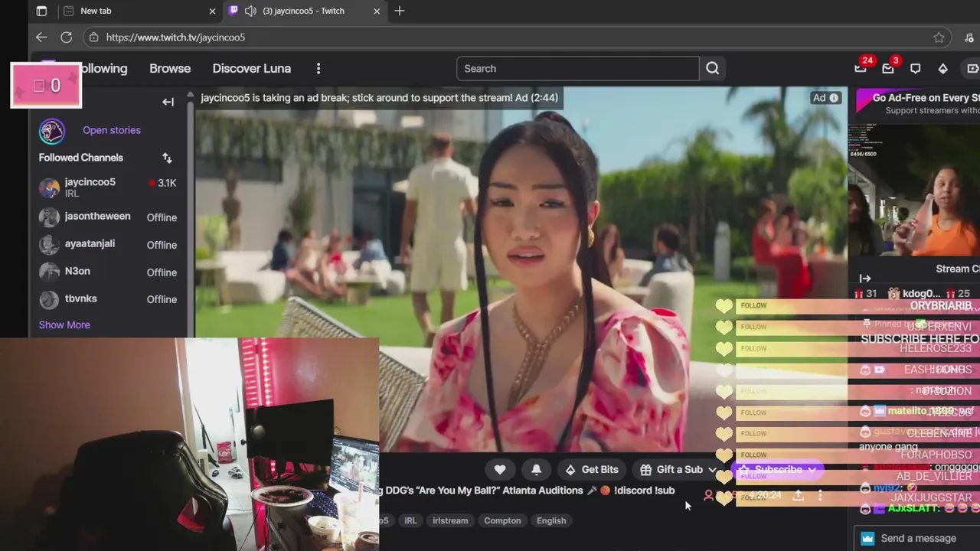Viewport: 980px width, 551px height.
Task: Click the kdog0 top gifter entry
Action: (x=913, y=294)
